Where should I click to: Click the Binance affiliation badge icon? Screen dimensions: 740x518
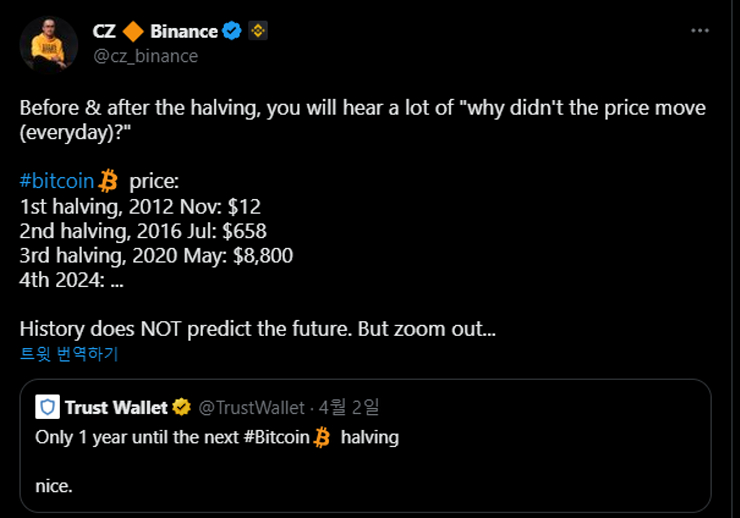(257, 31)
